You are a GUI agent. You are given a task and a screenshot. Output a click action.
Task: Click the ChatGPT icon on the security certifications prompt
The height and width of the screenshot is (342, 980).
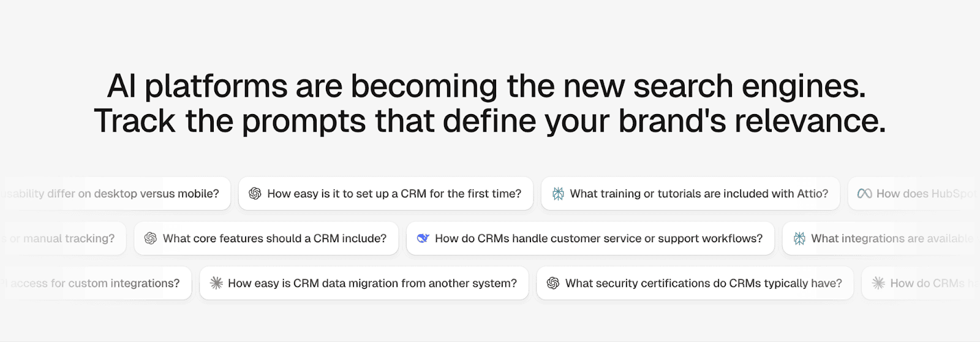click(553, 283)
